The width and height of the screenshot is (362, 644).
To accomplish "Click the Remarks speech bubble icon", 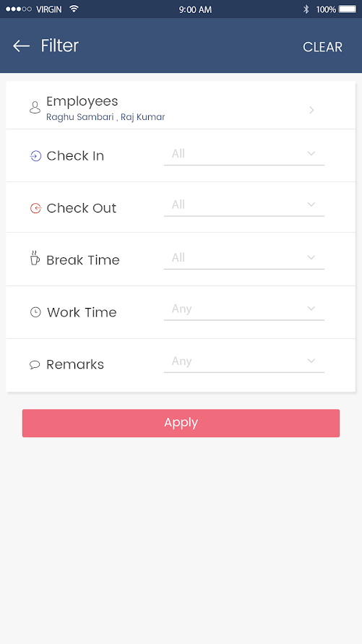I will click(x=35, y=364).
